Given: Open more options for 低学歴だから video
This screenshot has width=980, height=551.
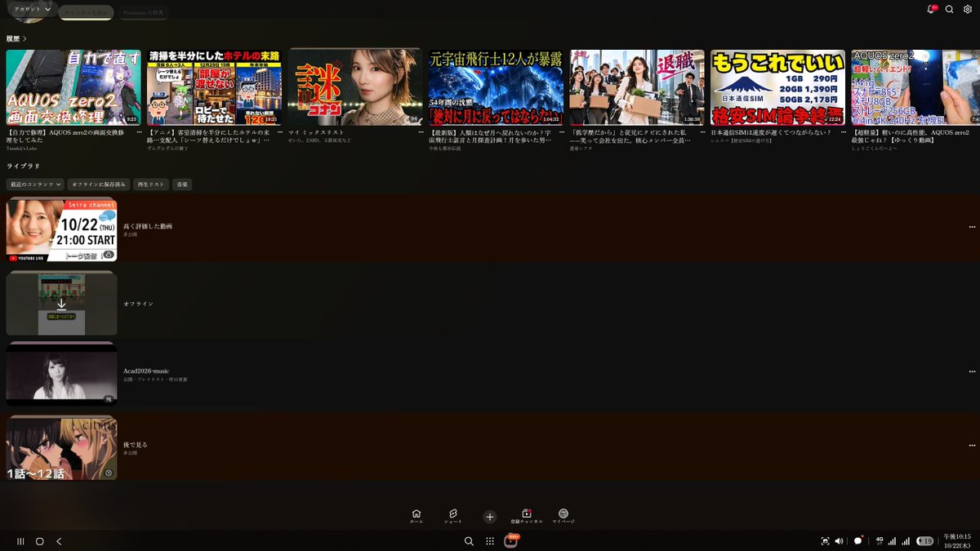Looking at the screenshot, I should [702, 132].
